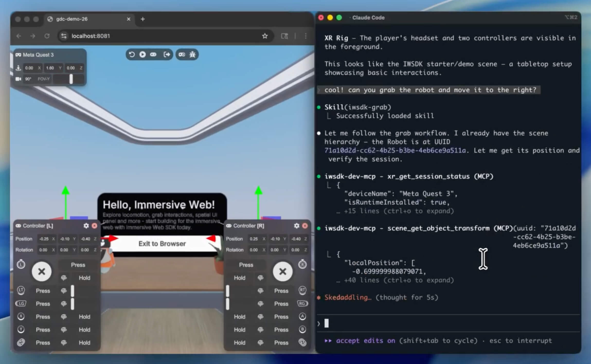591x364 pixels.
Task: Open Chrome three-dot menu
Action: tap(306, 36)
